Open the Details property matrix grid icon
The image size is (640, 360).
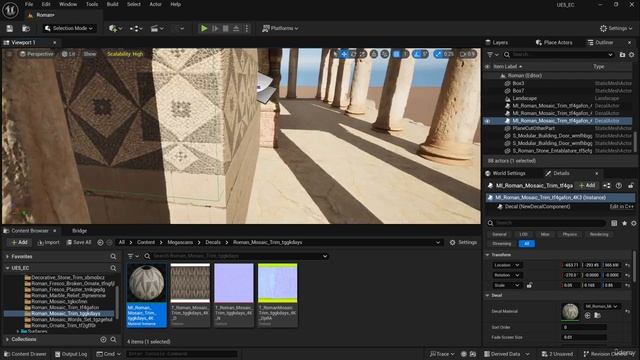coord(614,223)
